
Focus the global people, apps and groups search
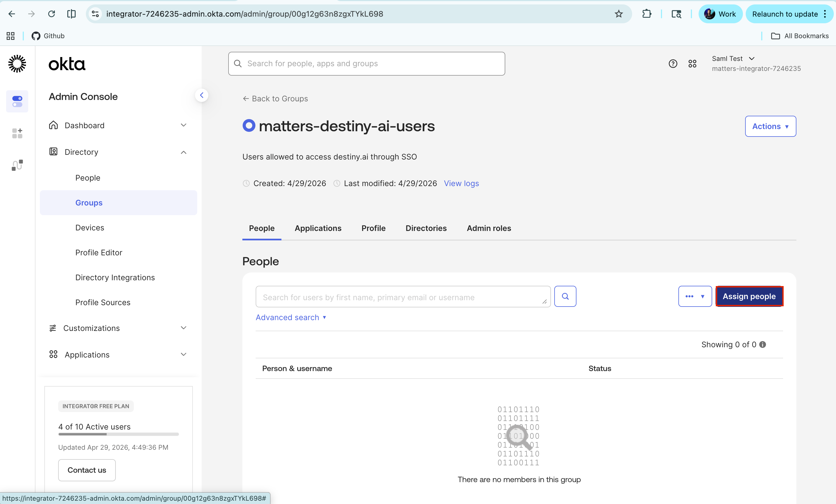[366, 63]
